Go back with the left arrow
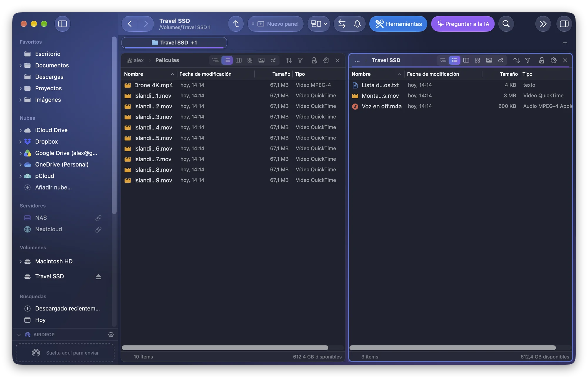This screenshot has height=377, width=588. (x=130, y=24)
